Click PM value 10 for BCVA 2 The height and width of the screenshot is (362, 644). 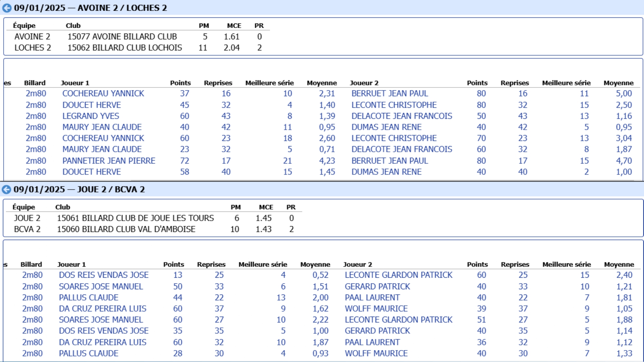[x=235, y=229]
